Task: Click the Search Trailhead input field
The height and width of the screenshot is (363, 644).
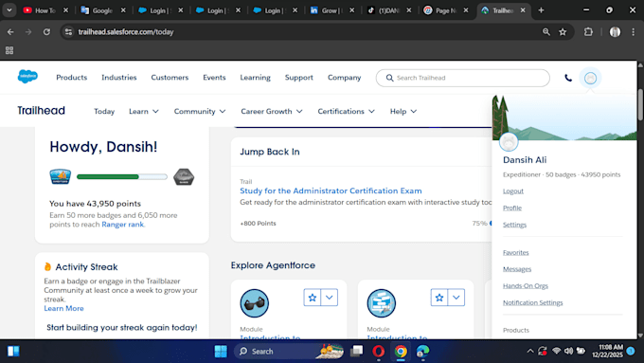Action: click(463, 78)
